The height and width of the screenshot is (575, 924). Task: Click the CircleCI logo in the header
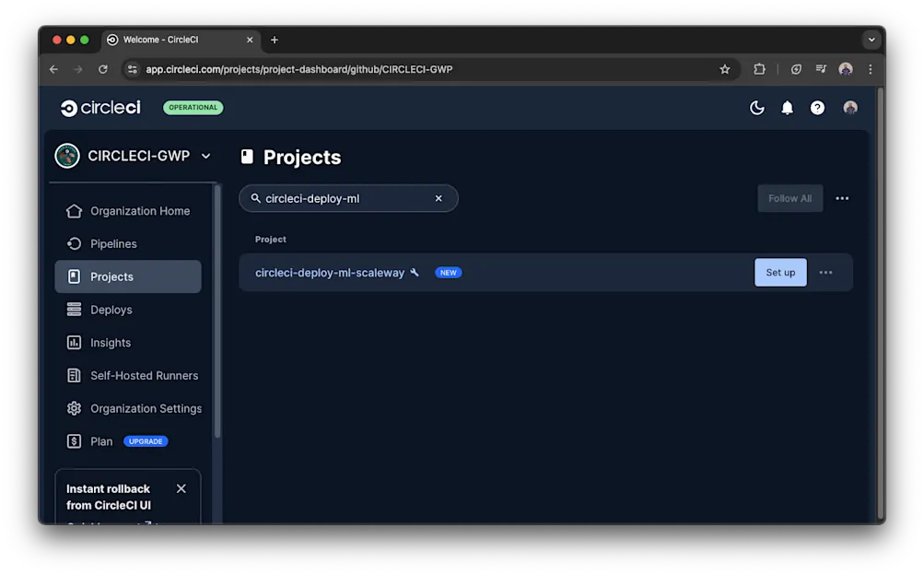99,107
